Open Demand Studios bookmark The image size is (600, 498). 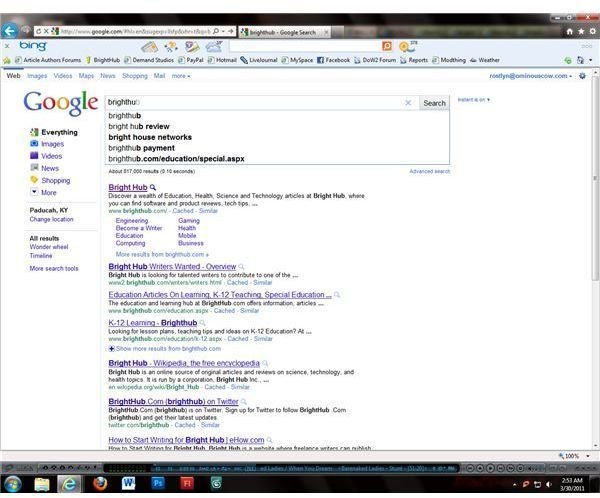click(x=149, y=60)
